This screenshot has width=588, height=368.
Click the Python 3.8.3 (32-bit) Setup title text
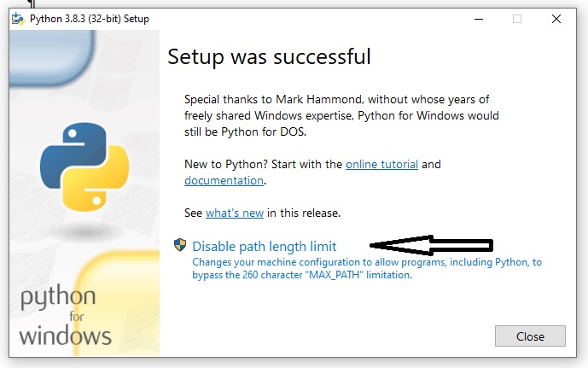90,19
